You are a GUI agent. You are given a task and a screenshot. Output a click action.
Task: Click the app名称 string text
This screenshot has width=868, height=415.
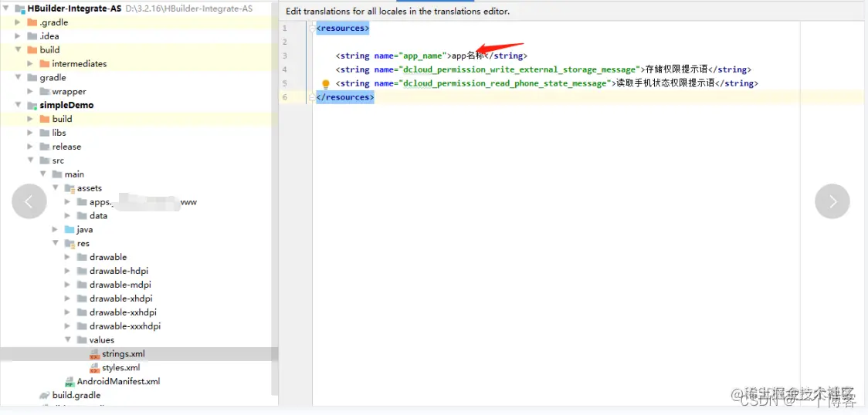coord(468,56)
